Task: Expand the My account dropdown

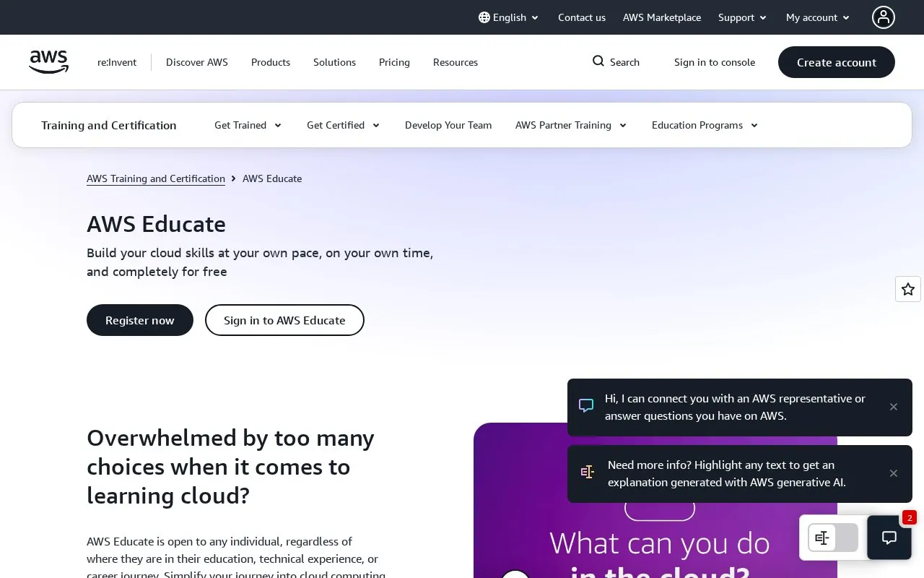Action: (818, 17)
